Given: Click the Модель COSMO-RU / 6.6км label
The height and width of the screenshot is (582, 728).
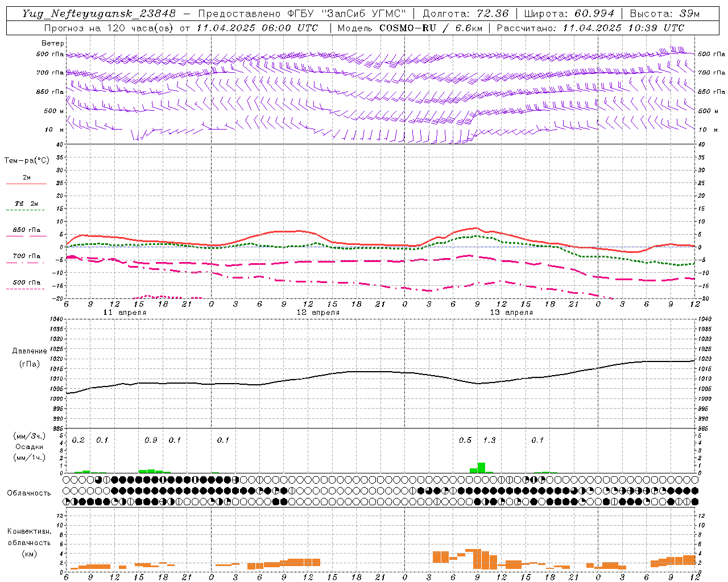Looking at the screenshot, I should (409, 28).
